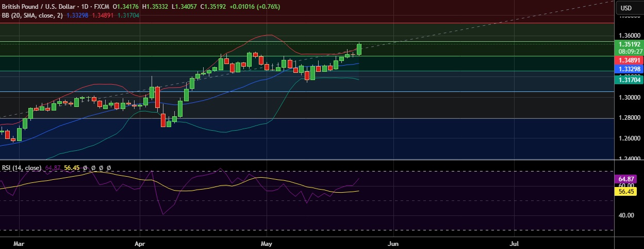Click the blue 1.33298 price axis label
The height and width of the screenshot is (249, 644).
pyautogui.click(x=630, y=69)
